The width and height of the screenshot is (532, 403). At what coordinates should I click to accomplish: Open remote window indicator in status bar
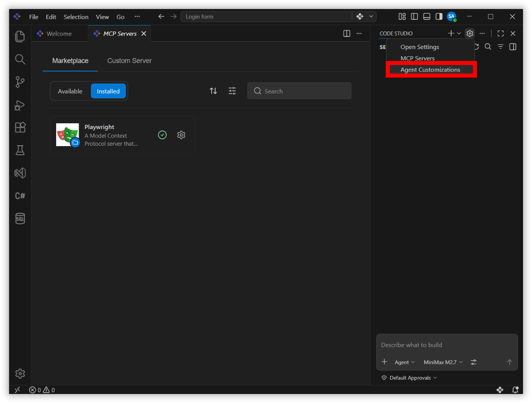(18, 390)
